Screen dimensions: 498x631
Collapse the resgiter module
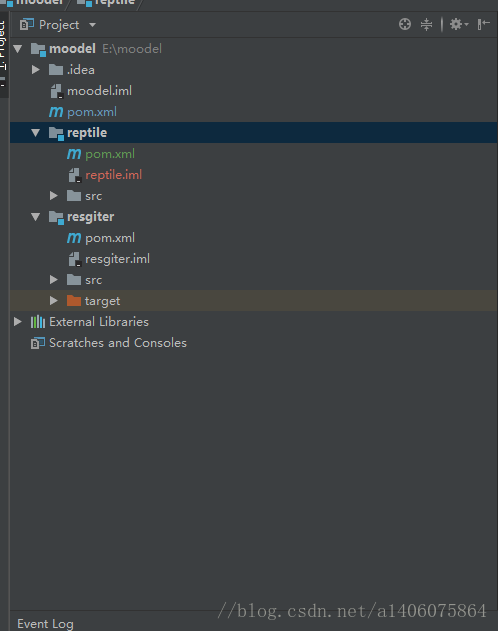pyautogui.click(x=36, y=217)
